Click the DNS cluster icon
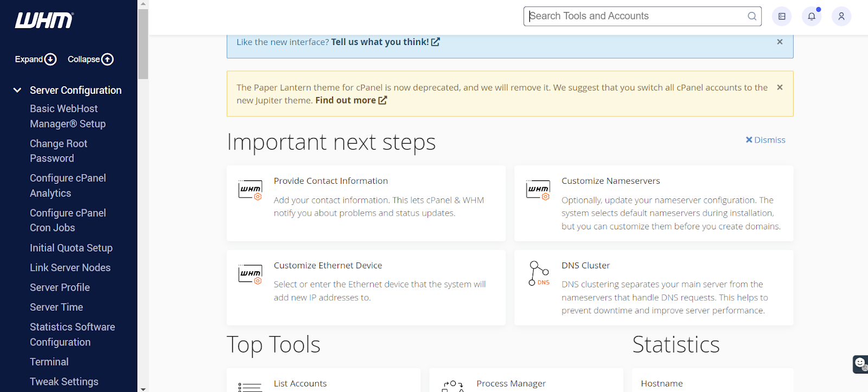 pos(539,273)
